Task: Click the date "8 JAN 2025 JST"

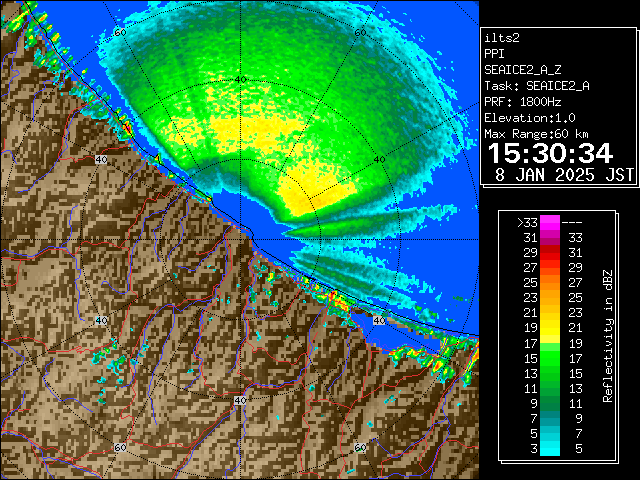Action: (x=564, y=175)
